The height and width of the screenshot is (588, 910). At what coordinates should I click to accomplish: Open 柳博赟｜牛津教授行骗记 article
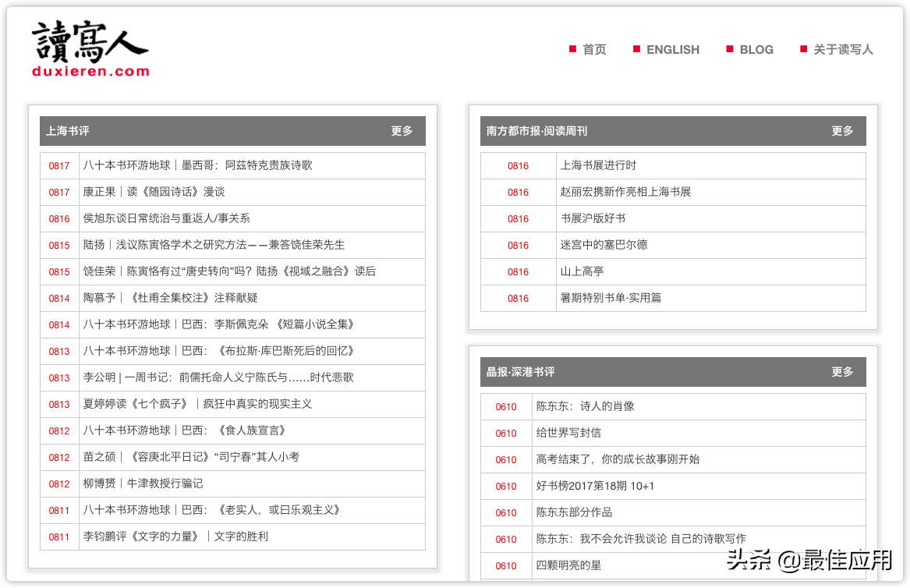pyautogui.click(x=143, y=484)
